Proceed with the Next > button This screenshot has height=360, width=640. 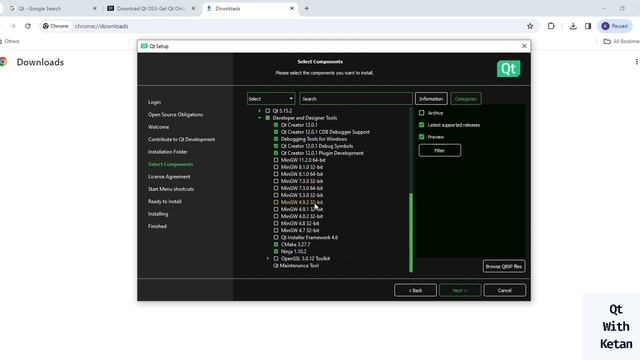(x=460, y=291)
